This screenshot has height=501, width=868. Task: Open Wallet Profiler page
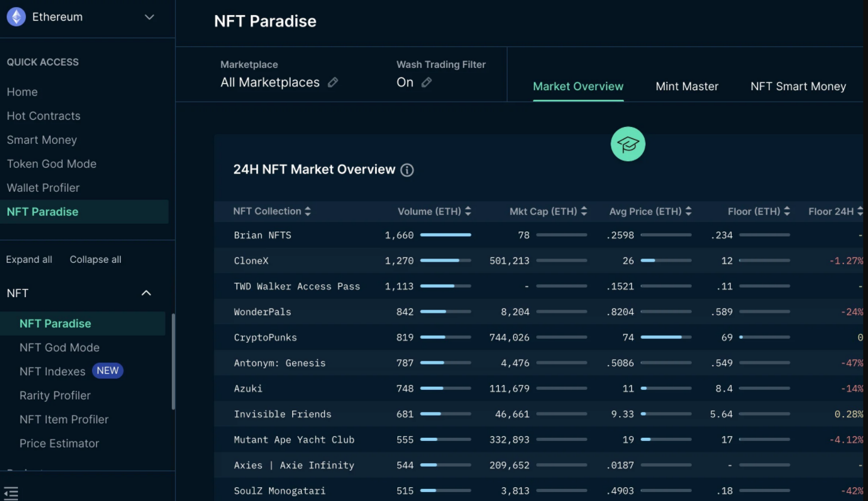click(x=43, y=188)
